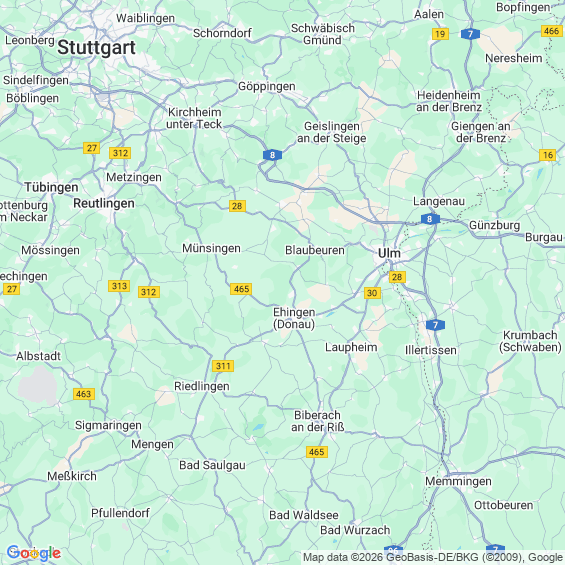
Task: Click the Biberach an der Riß label
Action: tap(317, 421)
